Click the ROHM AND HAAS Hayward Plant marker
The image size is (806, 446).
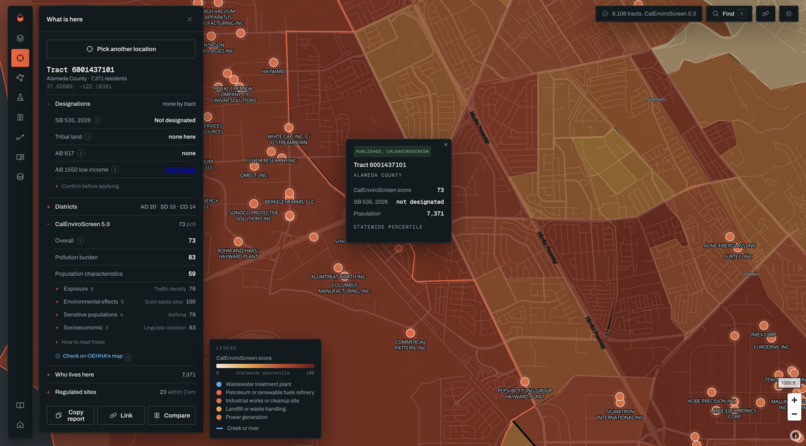(x=238, y=241)
